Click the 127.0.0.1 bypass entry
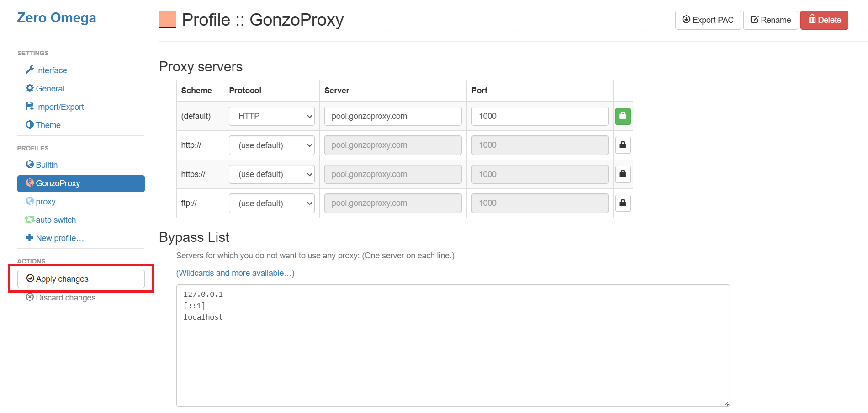 pos(203,295)
